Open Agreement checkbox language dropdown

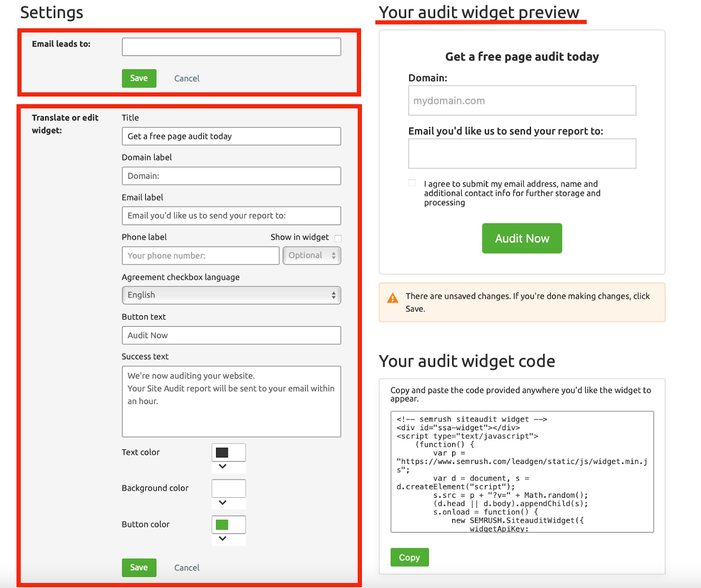pyautogui.click(x=231, y=295)
